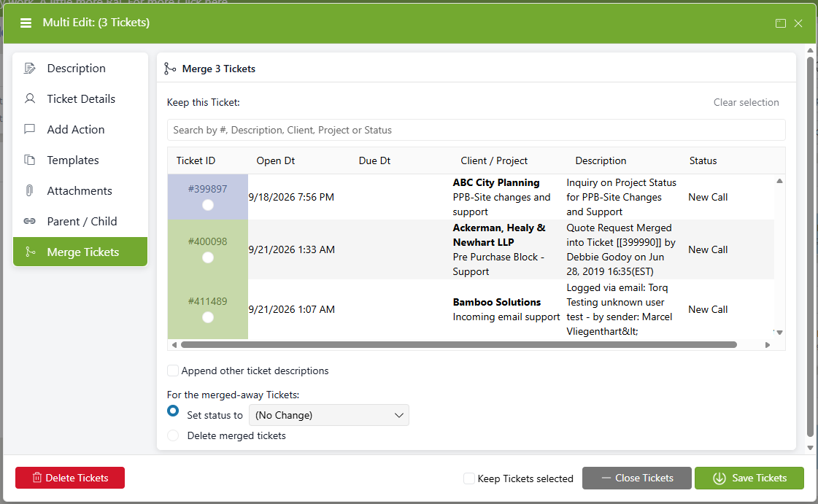Screen dimensions: 818x504
Task: Switch to the Parent / Child tab
Action: click(80, 221)
